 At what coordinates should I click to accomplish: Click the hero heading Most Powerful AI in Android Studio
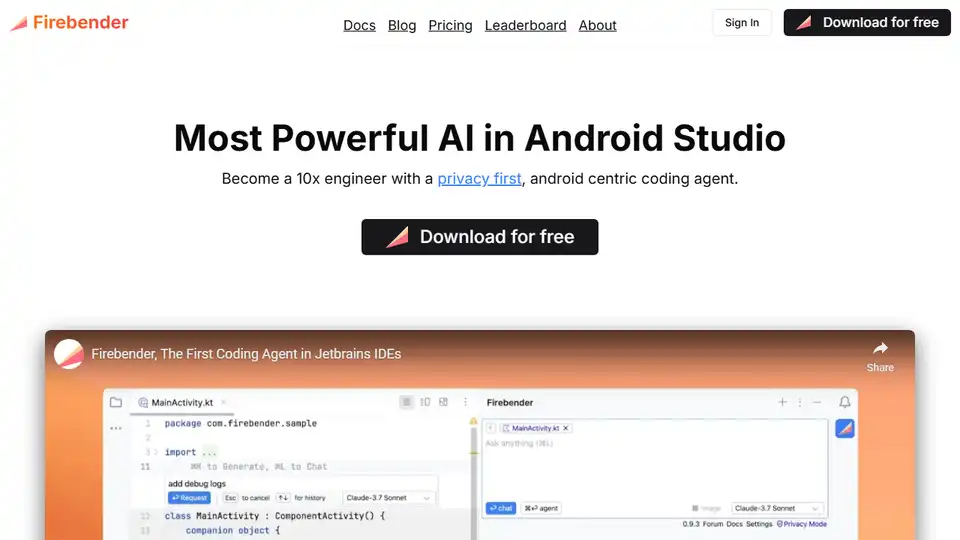pos(480,138)
